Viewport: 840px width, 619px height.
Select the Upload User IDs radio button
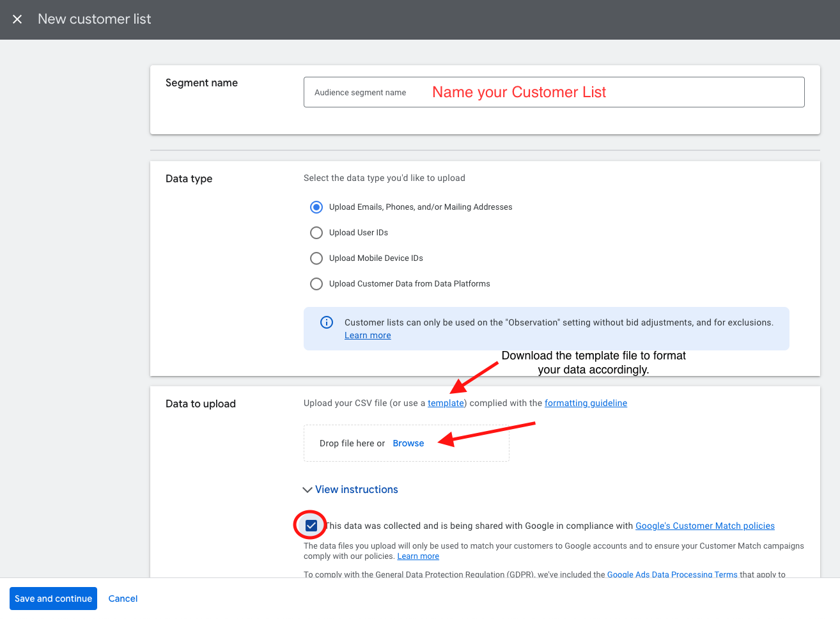pyautogui.click(x=316, y=233)
